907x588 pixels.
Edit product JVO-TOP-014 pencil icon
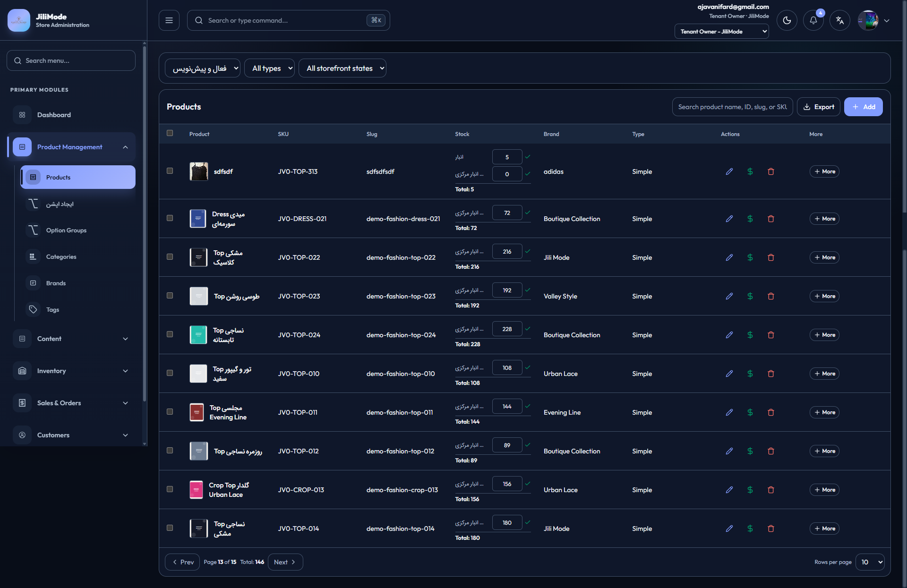(x=729, y=528)
